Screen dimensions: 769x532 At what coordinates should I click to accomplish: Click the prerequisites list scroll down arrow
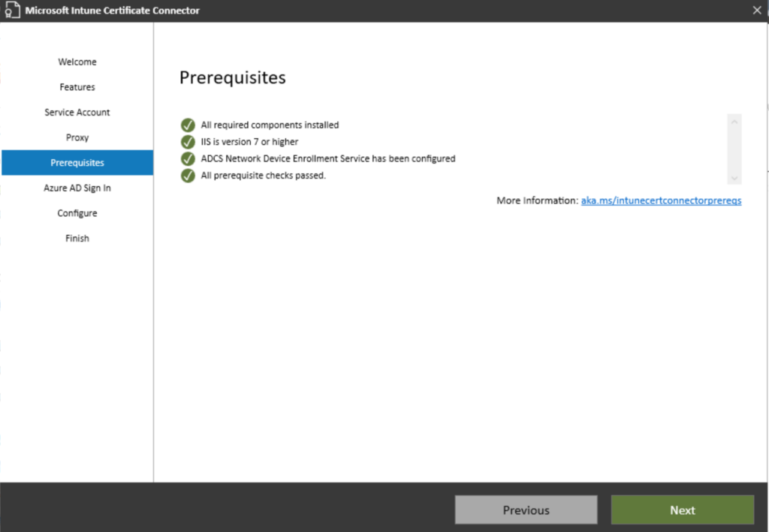click(x=734, y=178)
